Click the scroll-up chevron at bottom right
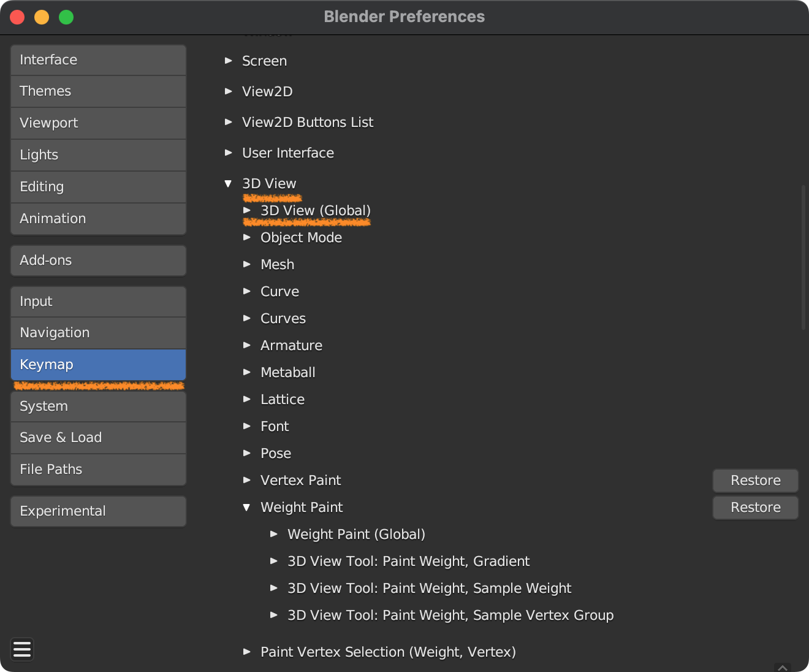 782,668
